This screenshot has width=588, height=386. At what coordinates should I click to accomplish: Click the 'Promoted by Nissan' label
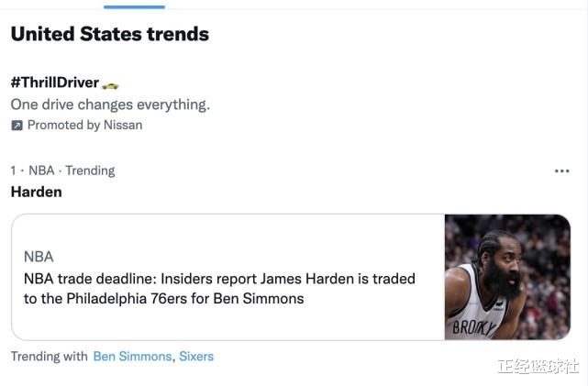coord(84,126)
